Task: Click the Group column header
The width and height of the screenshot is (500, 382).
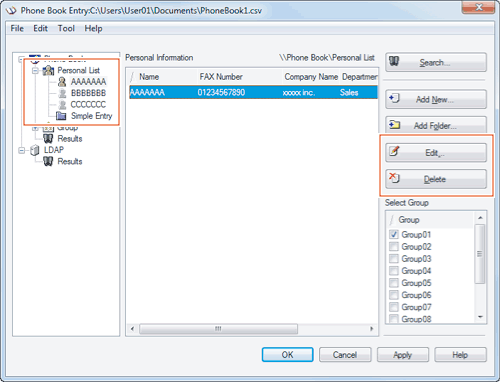Action: (430, 220)
